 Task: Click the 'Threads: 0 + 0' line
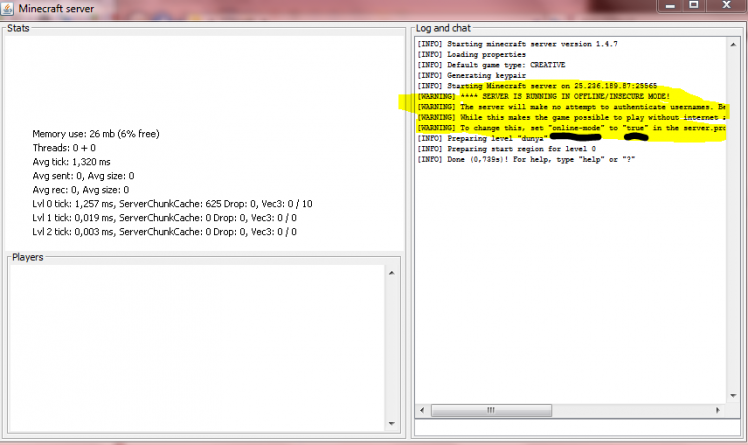[64, 148]
